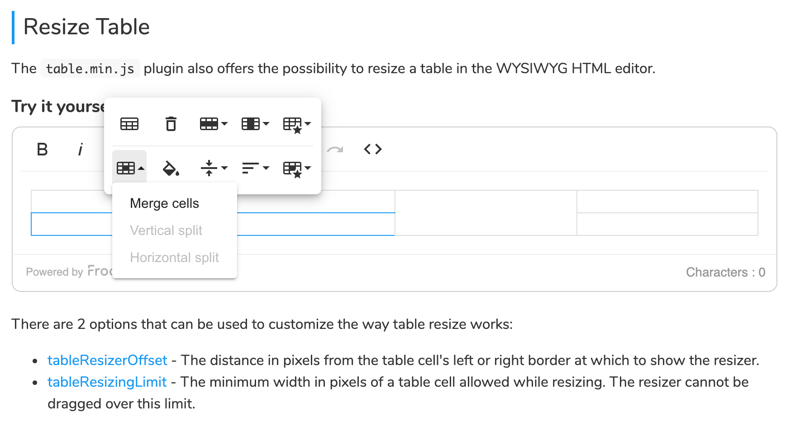Click the Remove Table trash icon
This screenshot has width=800, height=422.
click(x=171, y=124)
